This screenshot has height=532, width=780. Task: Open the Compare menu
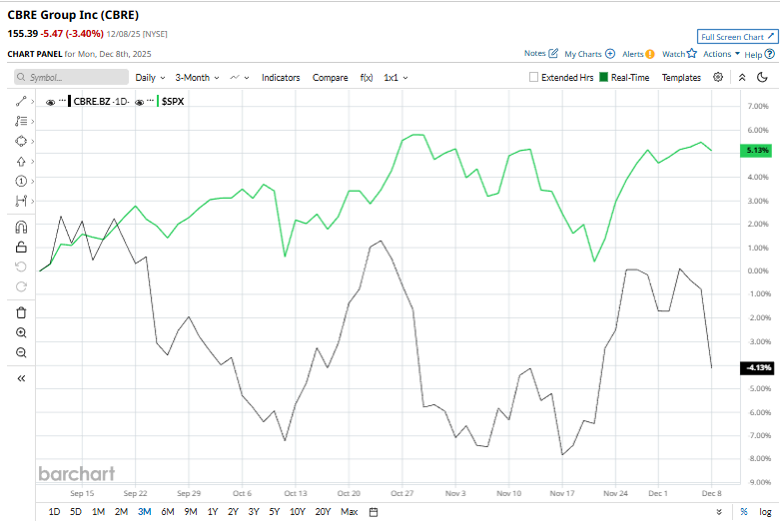330,78
